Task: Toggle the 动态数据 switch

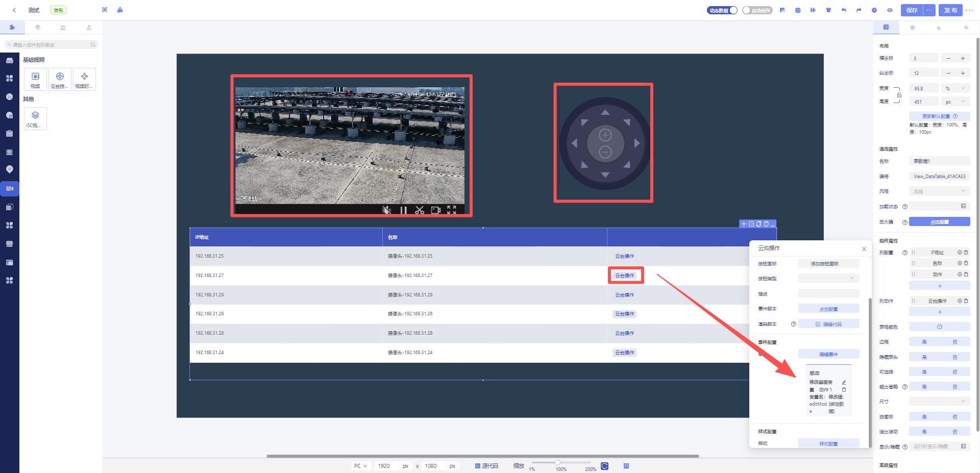Action: (722, 10)
